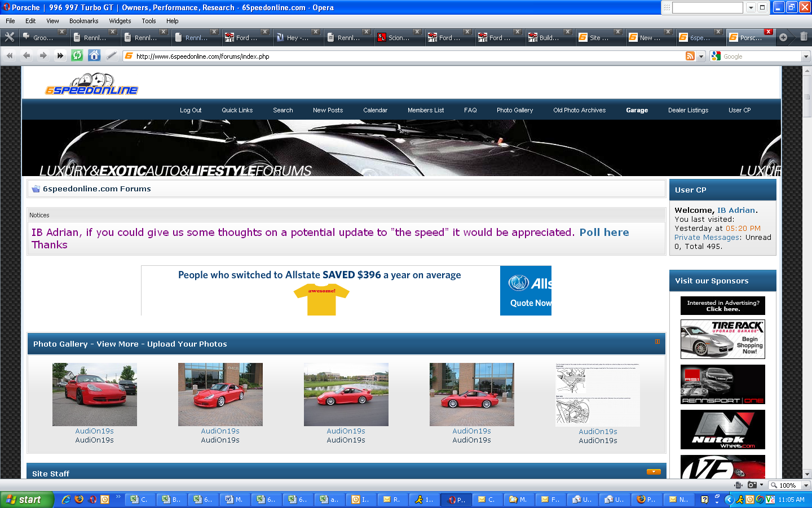Add a new tab with plus icon
This screenshot has width=812, height=508.
783,37
